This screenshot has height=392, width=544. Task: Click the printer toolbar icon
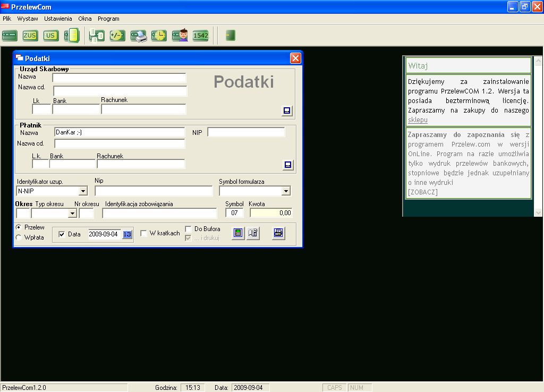[x=139, y=36]
